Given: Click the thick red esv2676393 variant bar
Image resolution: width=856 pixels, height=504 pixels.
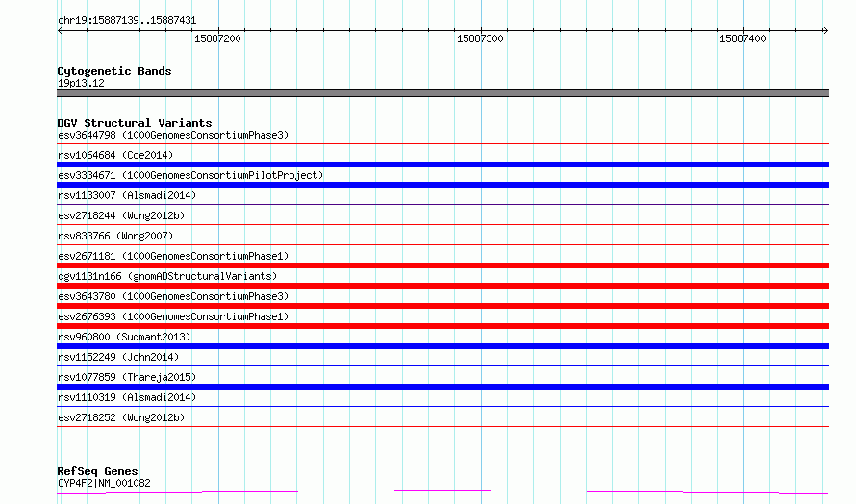Looking at the screenshot, I should [442, 326].
